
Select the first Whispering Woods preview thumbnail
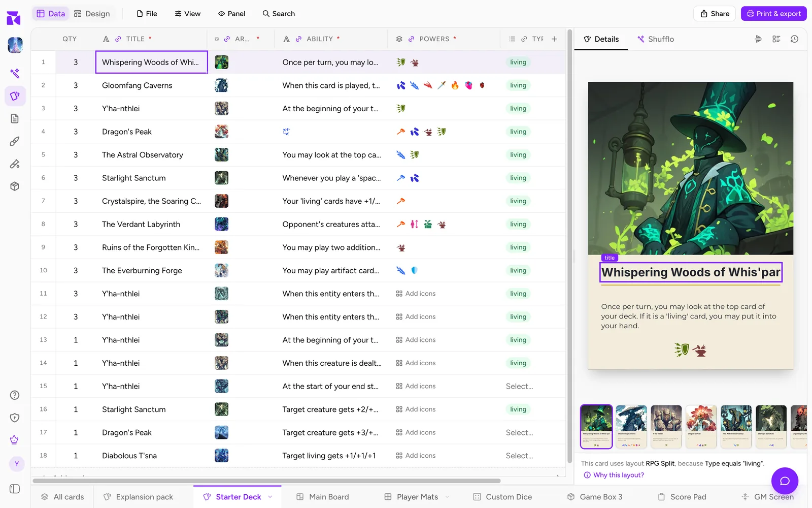point(596,427)
